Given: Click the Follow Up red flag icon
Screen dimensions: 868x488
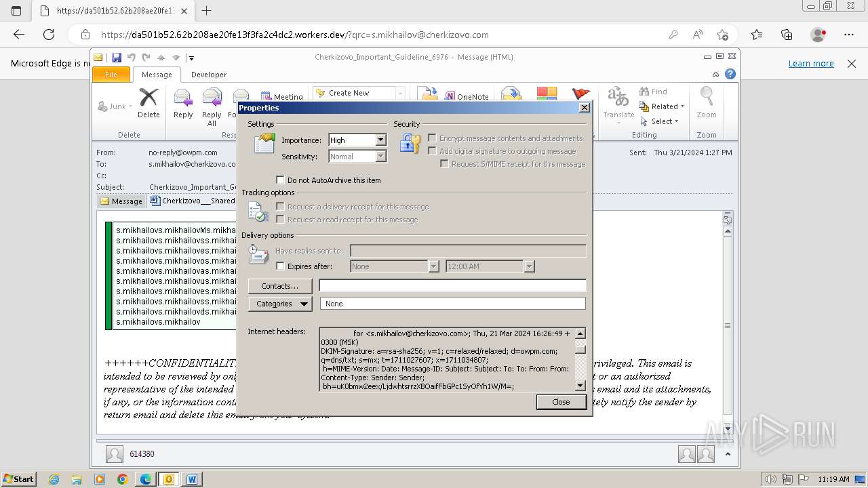Looking at the screenshot, I should [x=581, y=94].
